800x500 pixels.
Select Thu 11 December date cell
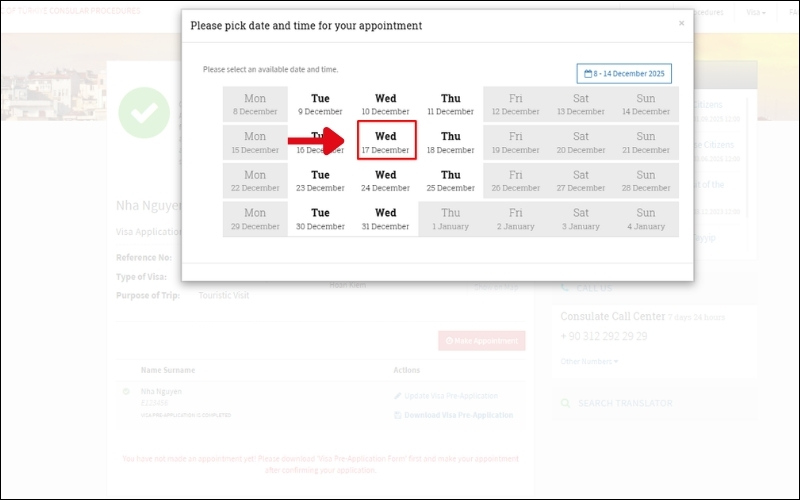click(x=451, y=105)
